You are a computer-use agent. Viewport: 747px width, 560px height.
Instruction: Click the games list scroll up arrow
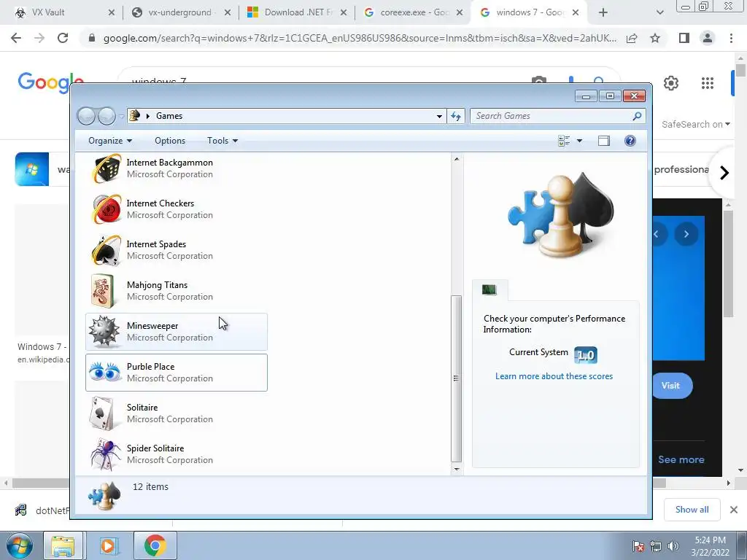(x=457, y=159)
